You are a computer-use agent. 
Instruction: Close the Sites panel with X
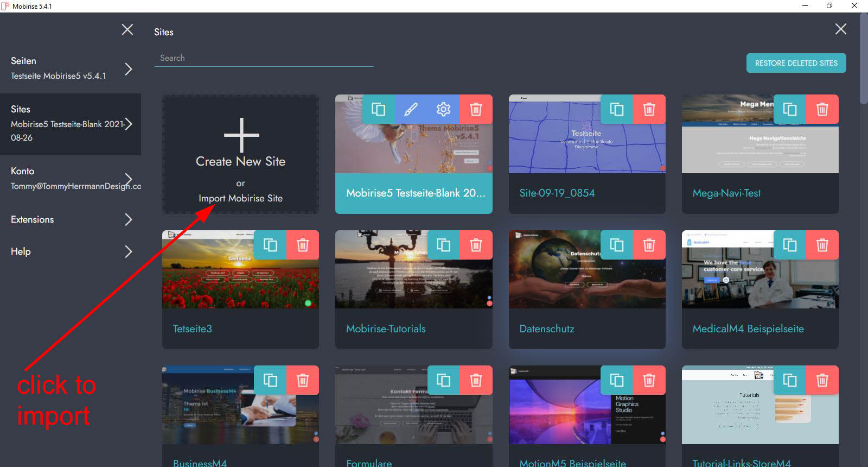coord(840,29)
